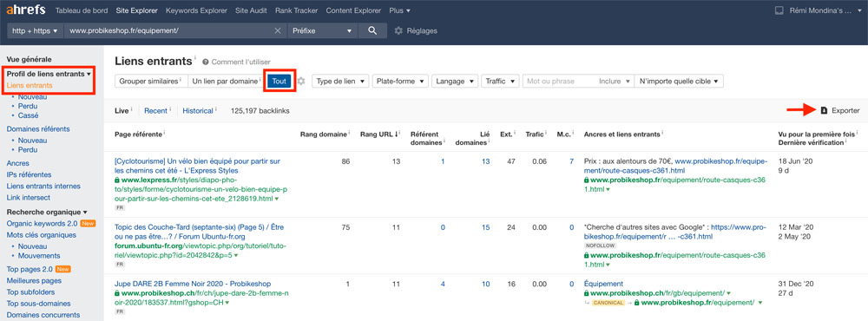Select the Grouper similaires option
The image size is (868, 321).
click(x=151, y=81)
